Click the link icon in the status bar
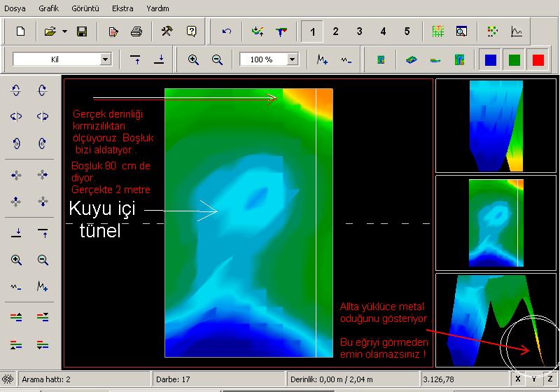The height and width of the screenshot is (392, 560). 8,379
